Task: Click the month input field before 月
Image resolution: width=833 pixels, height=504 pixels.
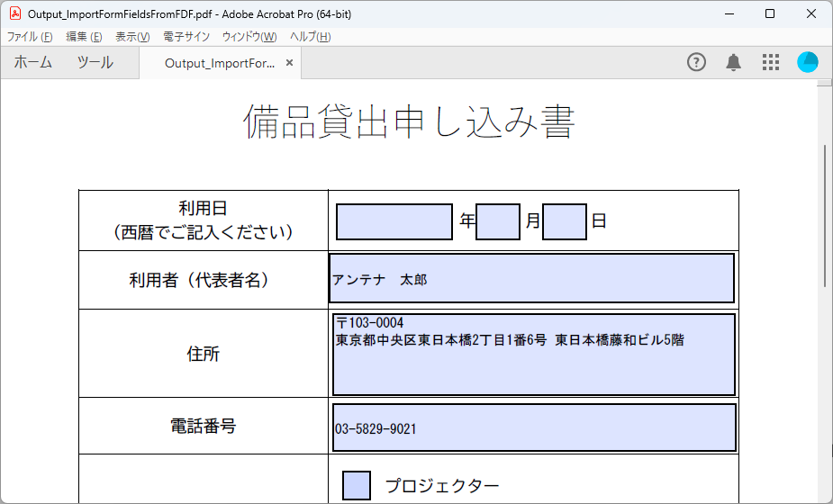Action: (x=498, y=221)
